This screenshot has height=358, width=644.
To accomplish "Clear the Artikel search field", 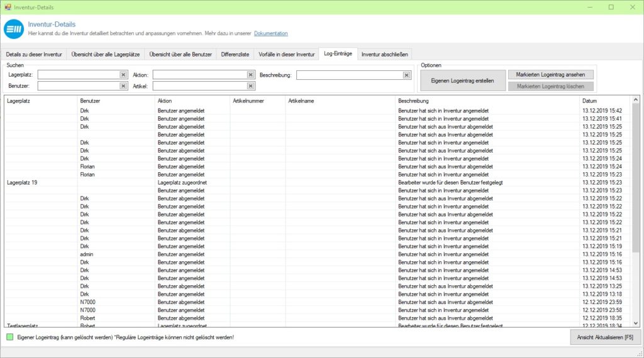I will (x=250, y=85).
